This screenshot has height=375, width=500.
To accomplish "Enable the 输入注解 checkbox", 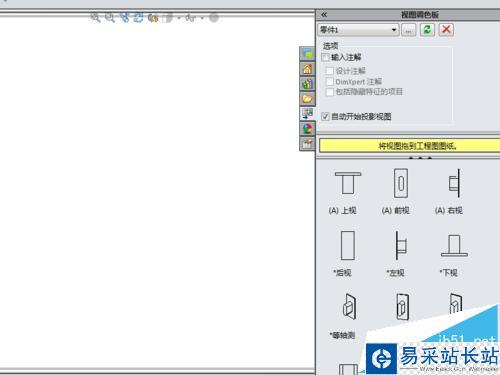I will [326, 57].
